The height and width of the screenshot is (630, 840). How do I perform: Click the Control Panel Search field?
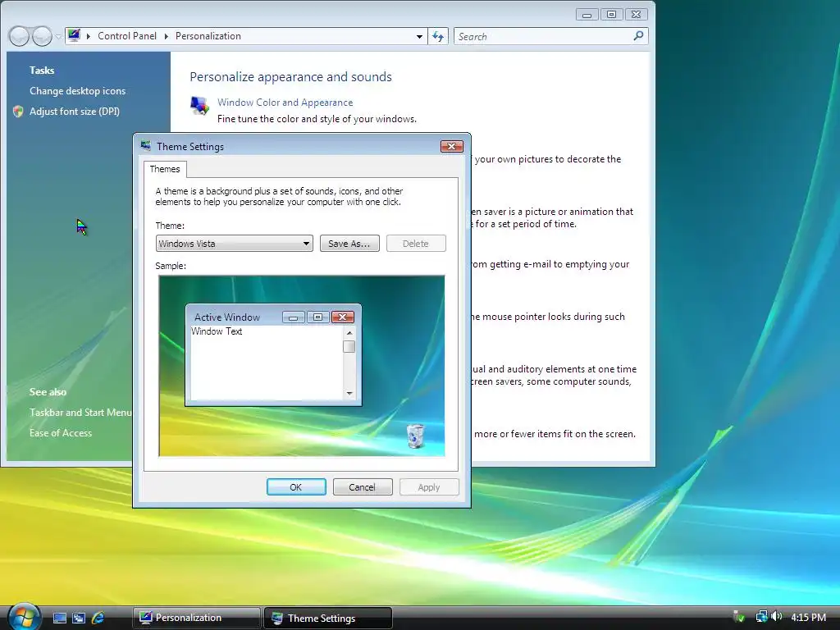pyautogui.click(x=550, y=36)
